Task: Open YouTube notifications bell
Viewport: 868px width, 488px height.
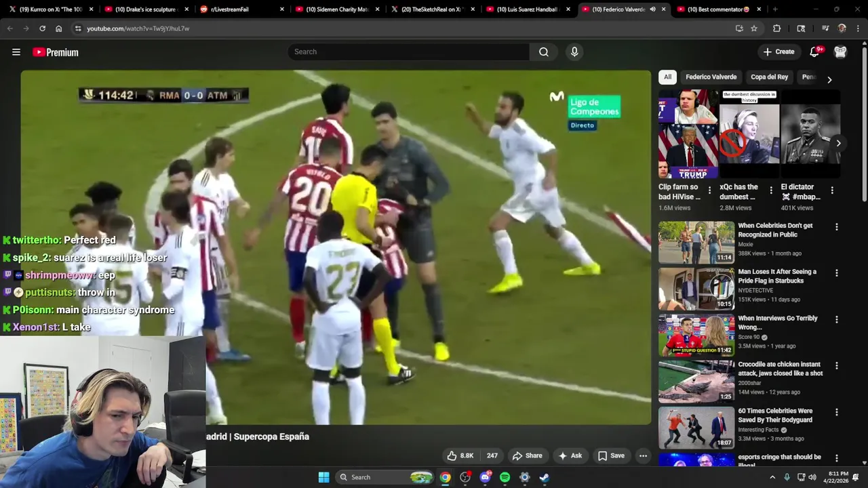Action: click(815, 52)
